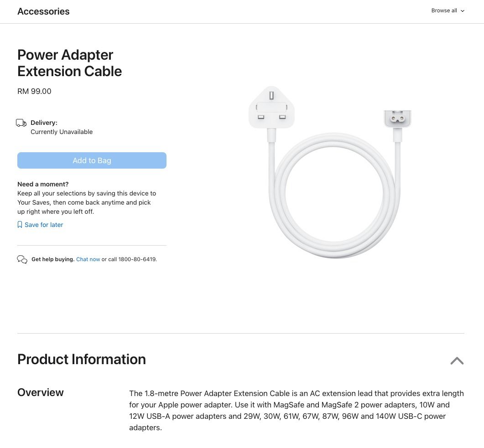Click the Product Information heading
The height and width of the screenshot is (448, 484).
coord(82,359)
